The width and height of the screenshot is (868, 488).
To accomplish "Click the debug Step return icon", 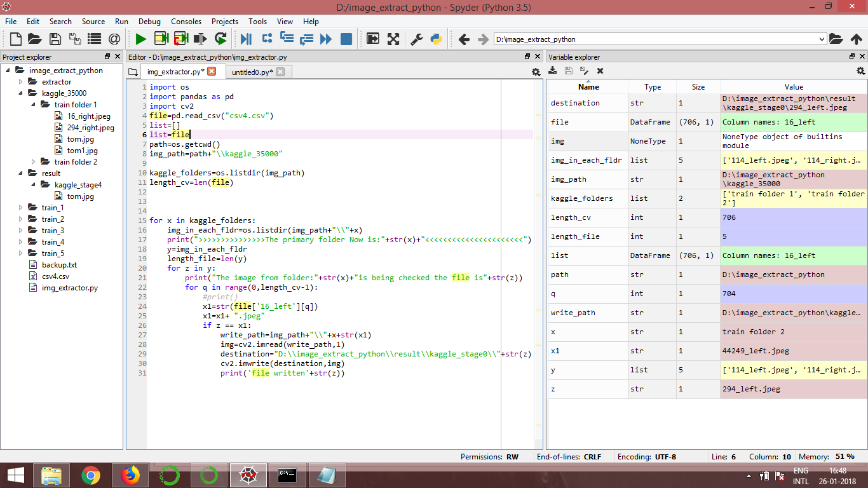I will tap(306, 39).
